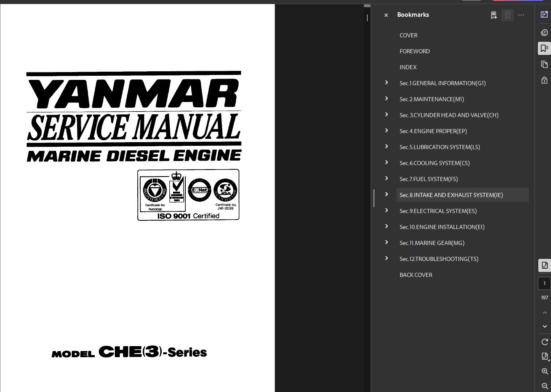Expand Sec.2.MAINTENANCE(M1) bookmark
The height and width of the screenshot is (392, 551).
pyautogui.click(x=387, y=99)
